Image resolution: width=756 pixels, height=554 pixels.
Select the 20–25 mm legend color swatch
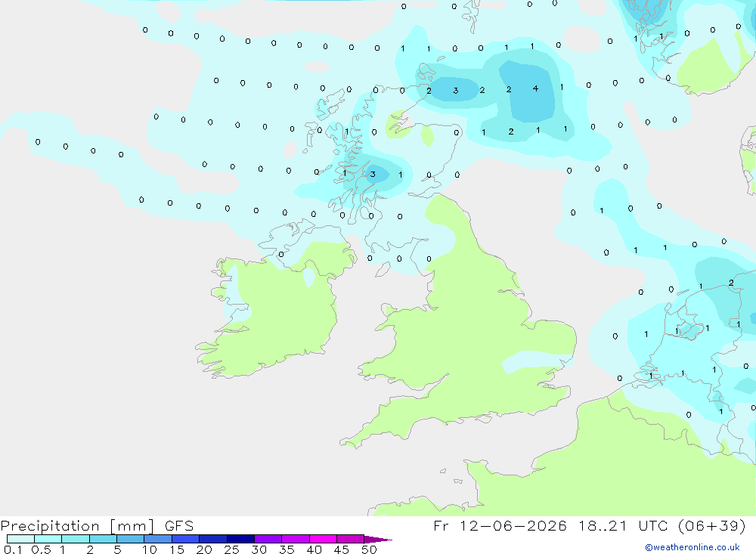point(212,539)
